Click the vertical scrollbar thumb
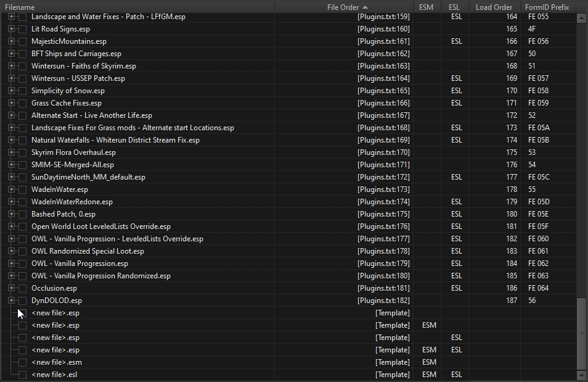Viewport: 588px width, 382px height. (x=582, y=333)
